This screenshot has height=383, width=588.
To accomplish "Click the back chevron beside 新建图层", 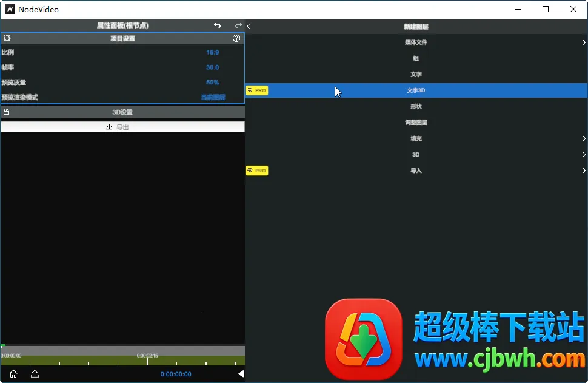I will pos(249,26).
